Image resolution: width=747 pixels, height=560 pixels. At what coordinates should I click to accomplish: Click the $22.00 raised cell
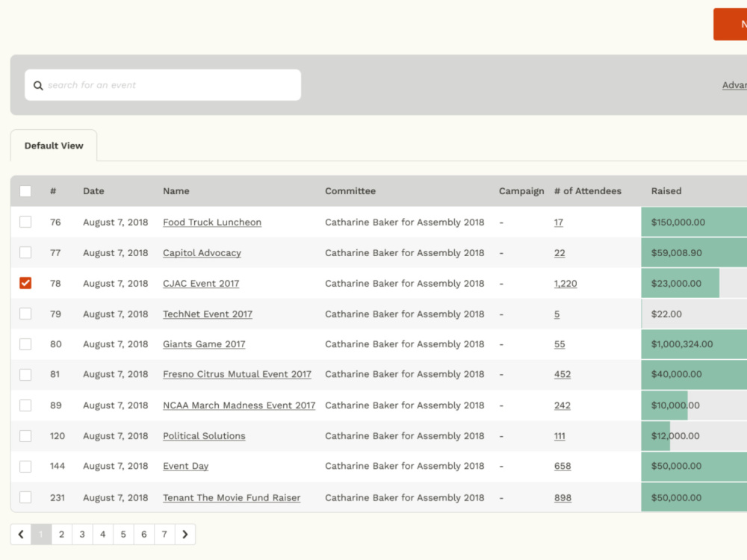[x=694, y=314]
